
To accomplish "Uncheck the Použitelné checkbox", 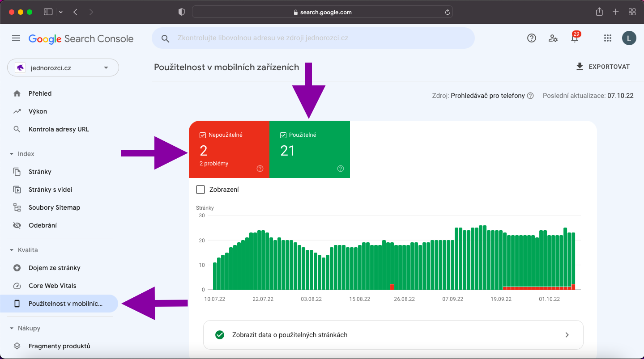I will [283, 135].
